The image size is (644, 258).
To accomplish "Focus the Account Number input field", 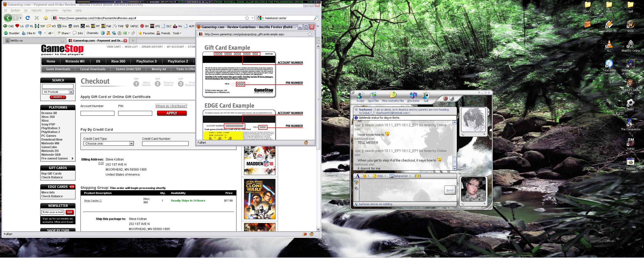I will (x=97, y=113).
